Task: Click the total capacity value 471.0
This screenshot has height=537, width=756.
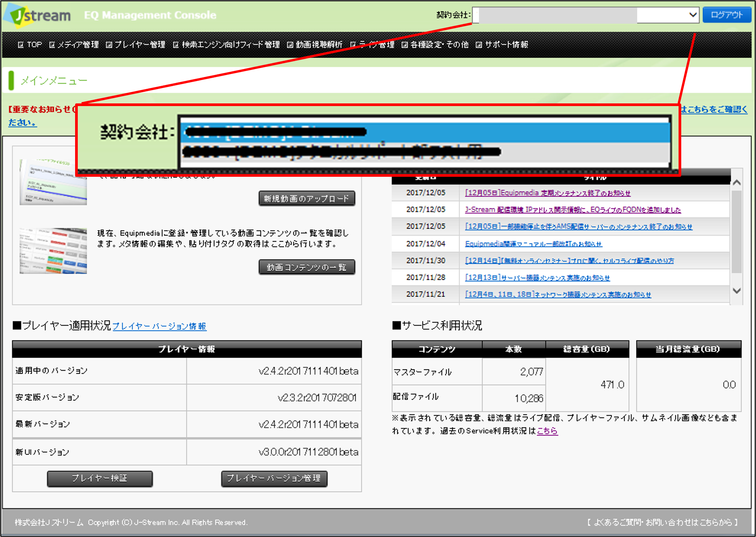Action: (x=612, y=385)
